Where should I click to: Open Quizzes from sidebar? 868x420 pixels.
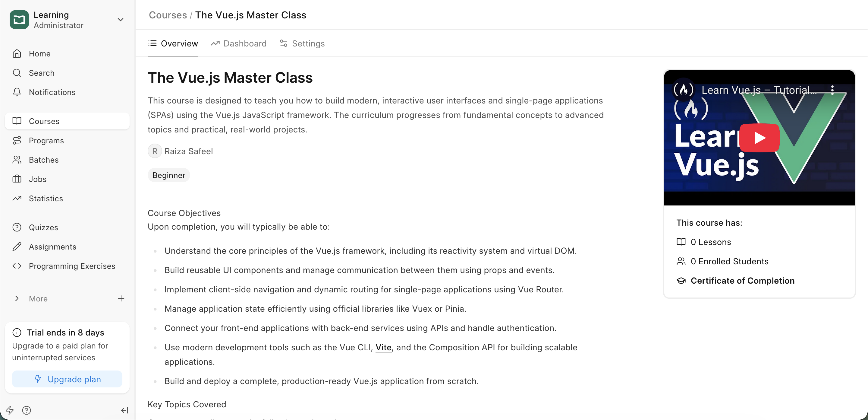tap(43, 227)
